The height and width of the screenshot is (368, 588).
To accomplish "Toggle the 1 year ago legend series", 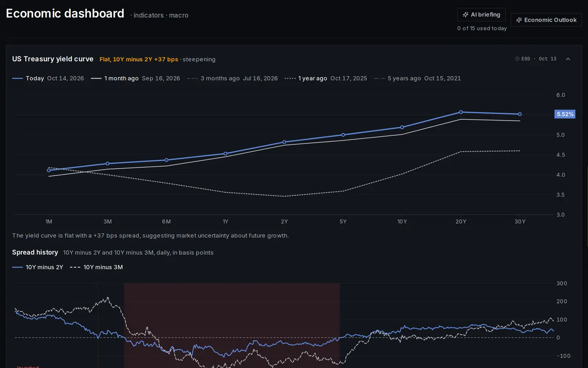I will (x=326, y=79).
